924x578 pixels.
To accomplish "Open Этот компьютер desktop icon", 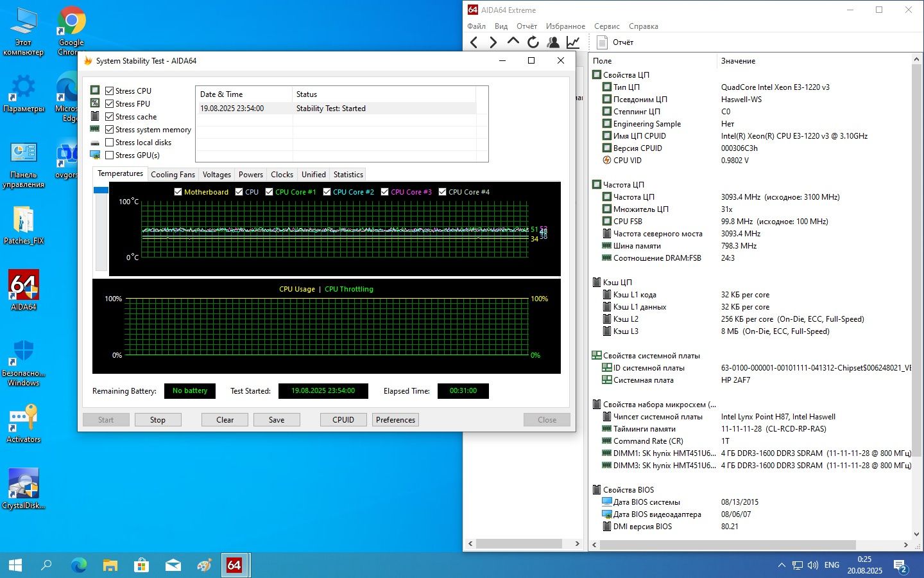I will point(24,32).
